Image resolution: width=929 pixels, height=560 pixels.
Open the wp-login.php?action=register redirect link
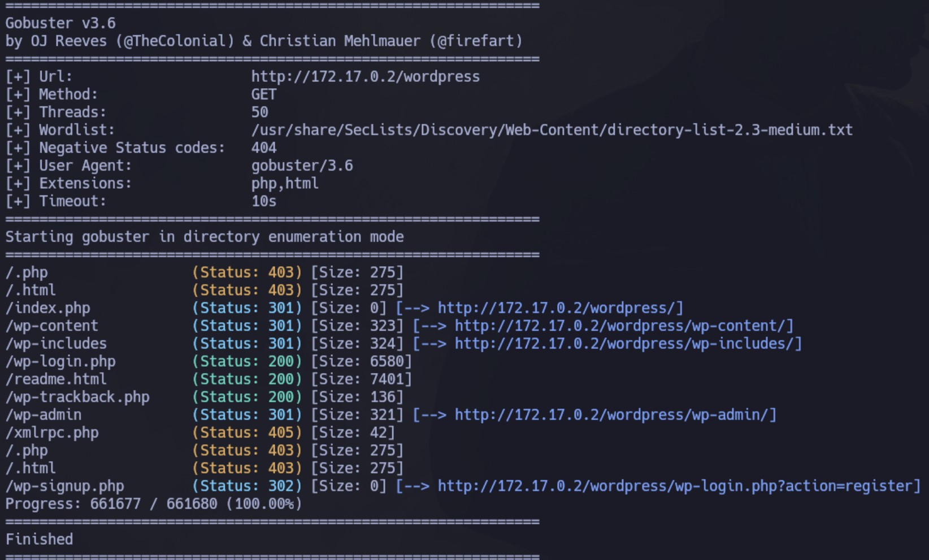click(x=675, y=486)
